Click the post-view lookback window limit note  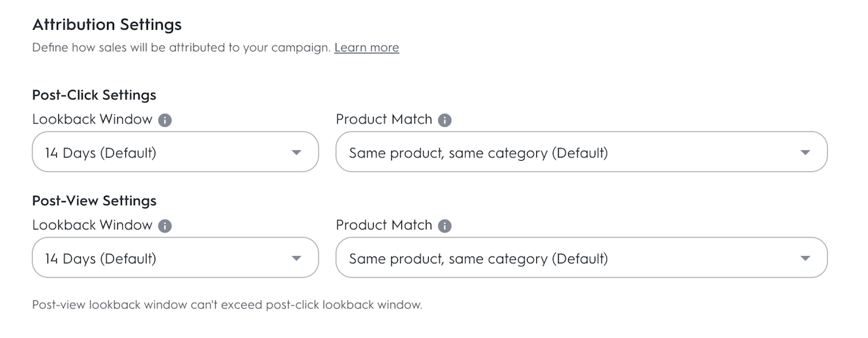227,305
